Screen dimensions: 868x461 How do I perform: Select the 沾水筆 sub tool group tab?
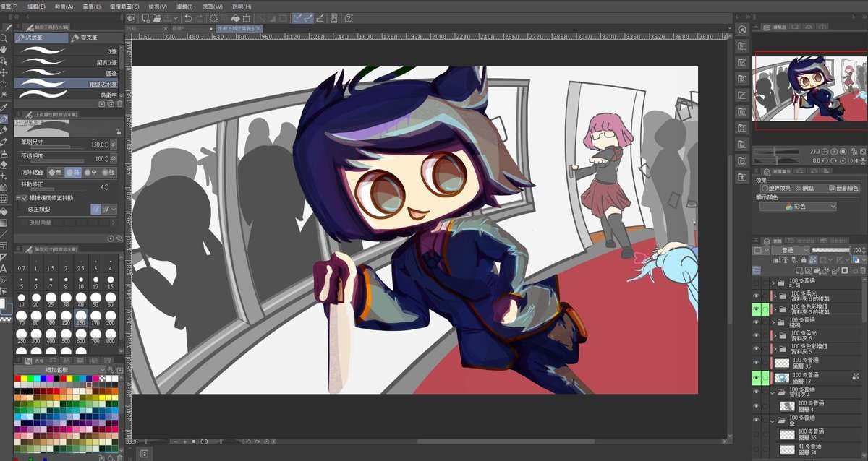click(41, 38)
